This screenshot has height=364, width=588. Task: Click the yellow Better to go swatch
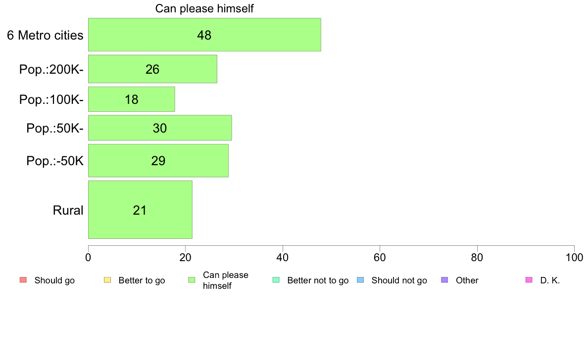click(107, 280)
